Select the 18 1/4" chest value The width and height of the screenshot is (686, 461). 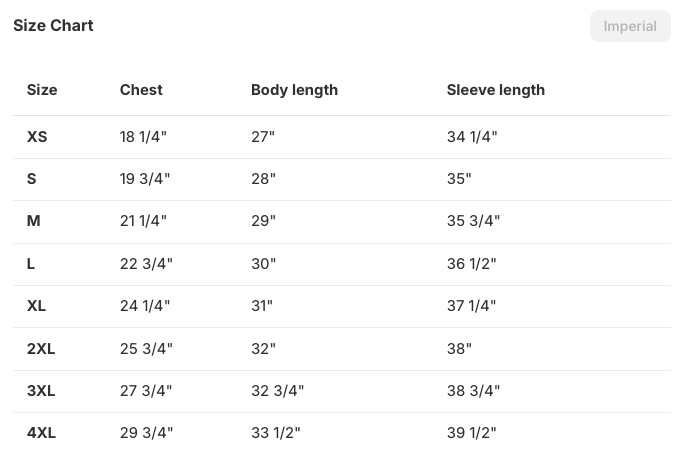(143, 137)
